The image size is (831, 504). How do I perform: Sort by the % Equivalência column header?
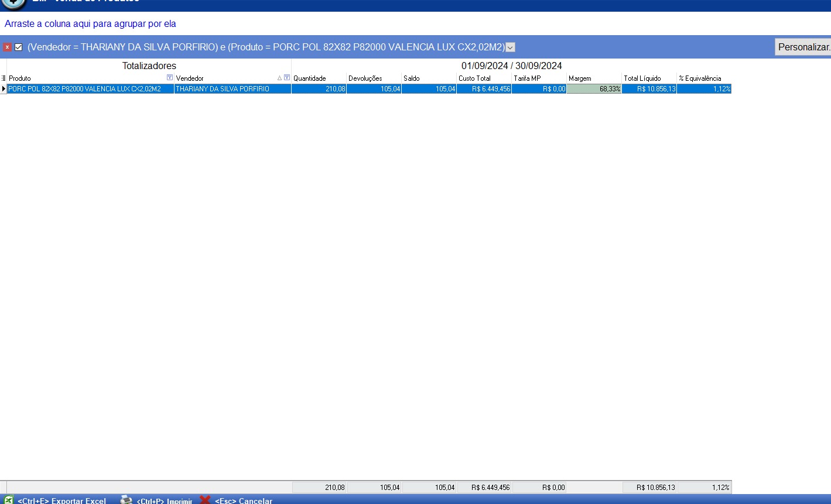(x=704, y=78)
